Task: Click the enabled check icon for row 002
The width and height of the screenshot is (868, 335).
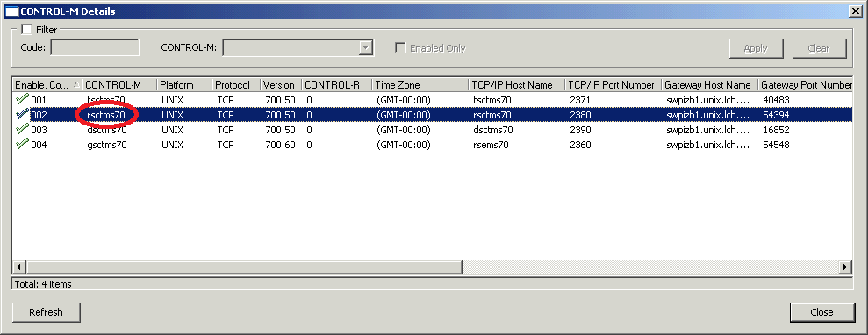Action: 22,114
